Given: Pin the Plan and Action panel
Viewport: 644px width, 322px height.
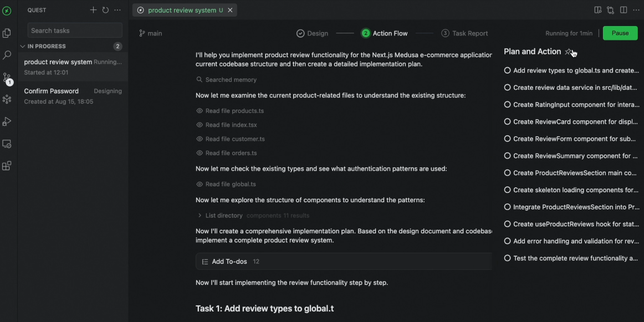Looking at the screenshot, I should click(568, 52).
